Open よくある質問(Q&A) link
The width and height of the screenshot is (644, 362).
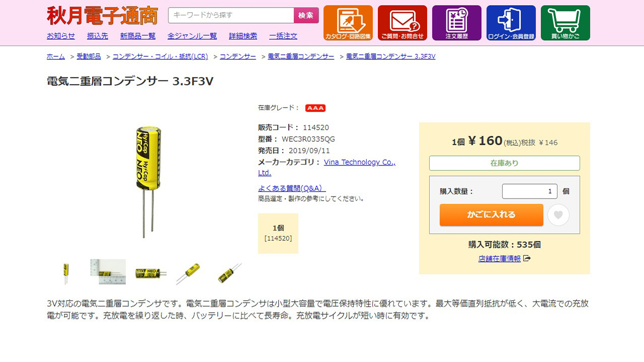click(292, 188)
